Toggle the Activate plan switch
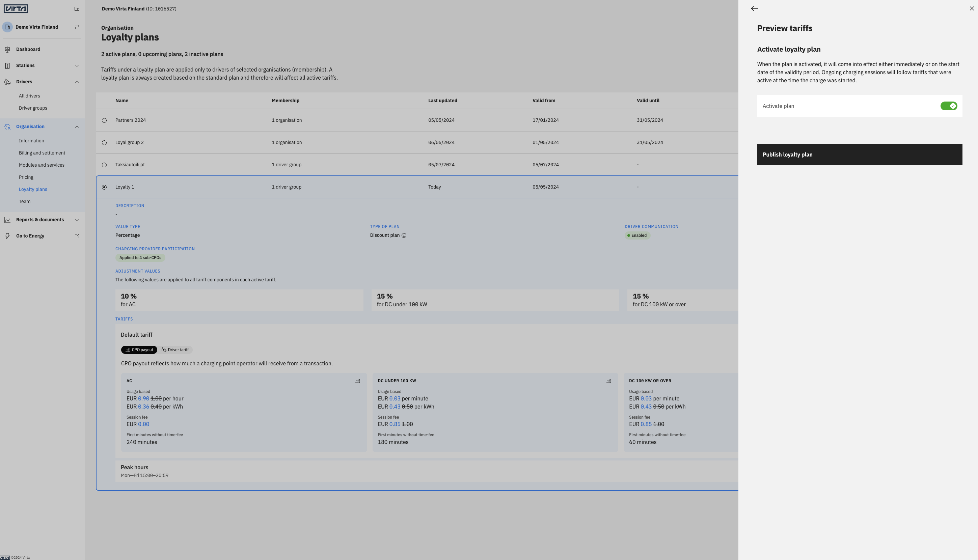This screenshot has width=978, height=560. pyautogui.click(x=949, y=106)
